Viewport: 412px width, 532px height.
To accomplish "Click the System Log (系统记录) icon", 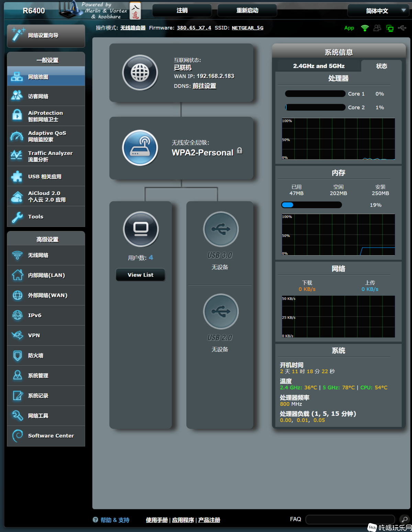I will [18, 395].
